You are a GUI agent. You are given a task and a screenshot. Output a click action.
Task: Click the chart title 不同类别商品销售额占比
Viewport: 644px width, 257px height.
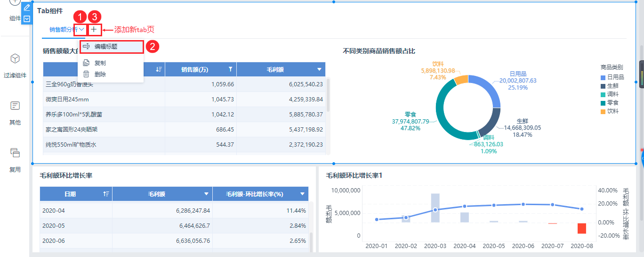click(379, 51)
